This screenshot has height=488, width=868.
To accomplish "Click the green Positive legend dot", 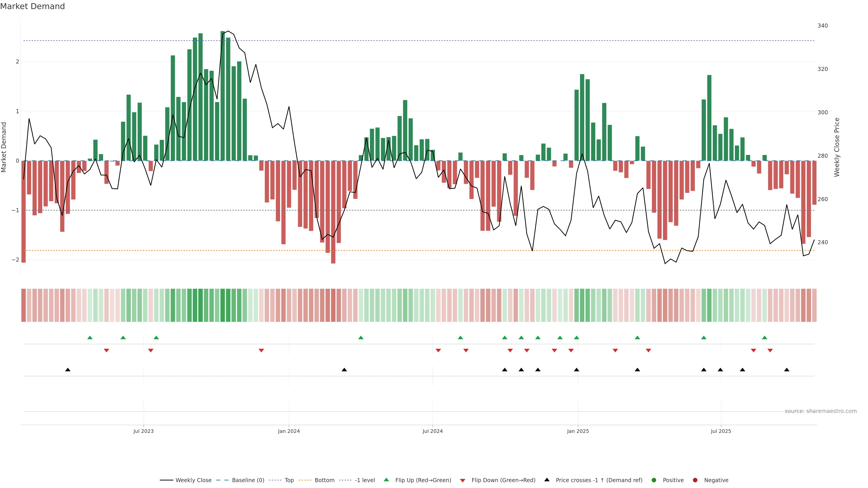I will point(654,480).
